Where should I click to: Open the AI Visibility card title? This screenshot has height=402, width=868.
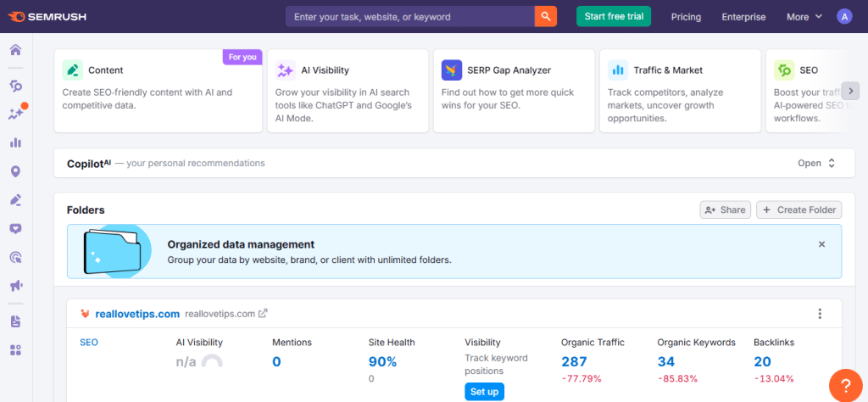pos(325,70)
